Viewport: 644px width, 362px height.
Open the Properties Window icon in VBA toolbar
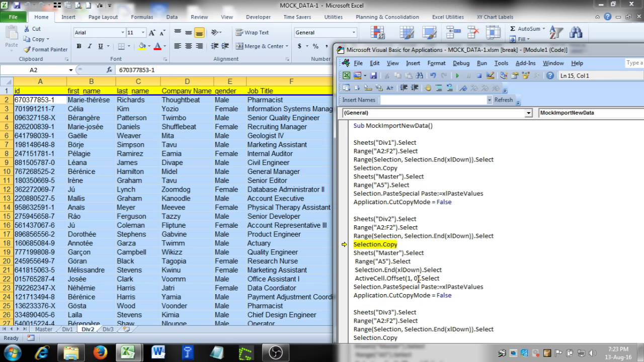515,75
